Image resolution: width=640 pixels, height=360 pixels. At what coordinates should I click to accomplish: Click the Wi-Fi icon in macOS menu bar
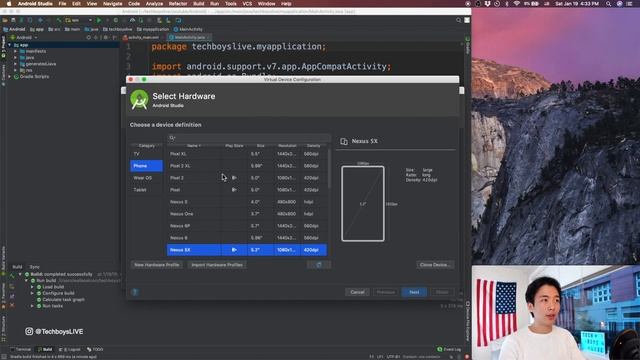[x=516, y=4]
